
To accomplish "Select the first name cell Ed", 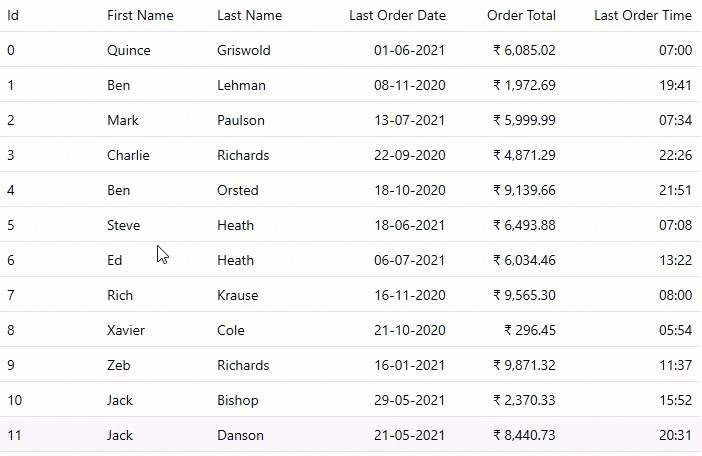I will click(115, 260).
